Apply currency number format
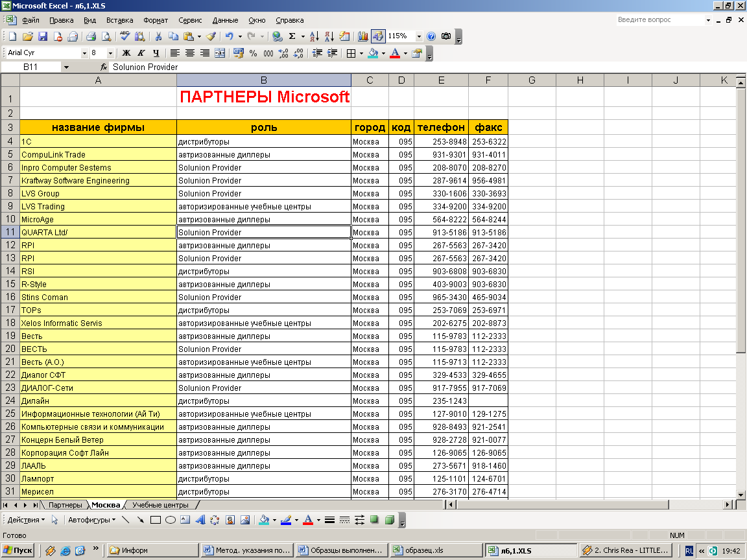 coord(239,53)
